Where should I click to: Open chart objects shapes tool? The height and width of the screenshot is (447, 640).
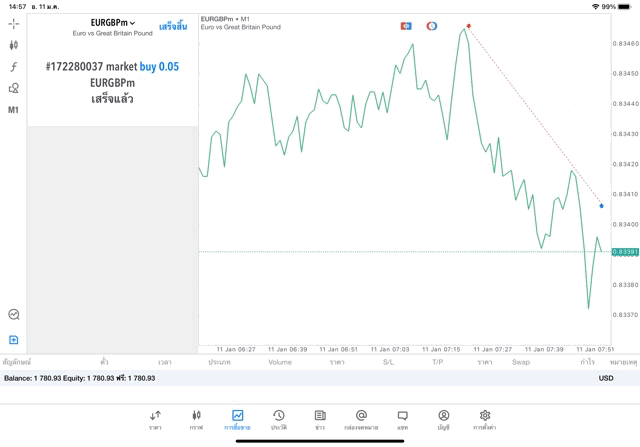click(x=14, y=88)
